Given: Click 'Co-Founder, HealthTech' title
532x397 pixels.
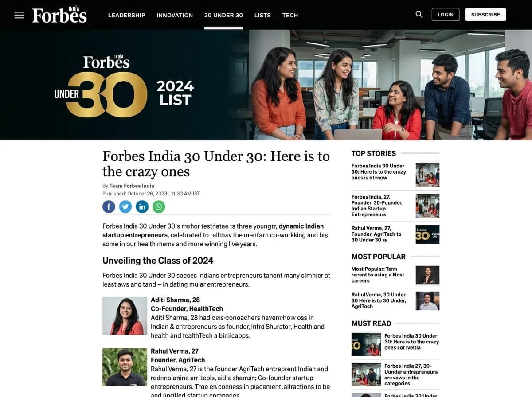Looking at the screenshot, I should (187, 309).
